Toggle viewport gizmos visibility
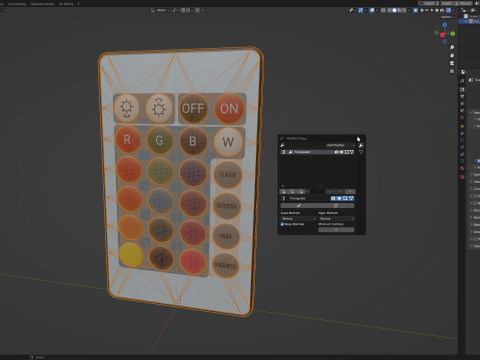This screenshot has height=360, width=480. (x=361, y=10)
